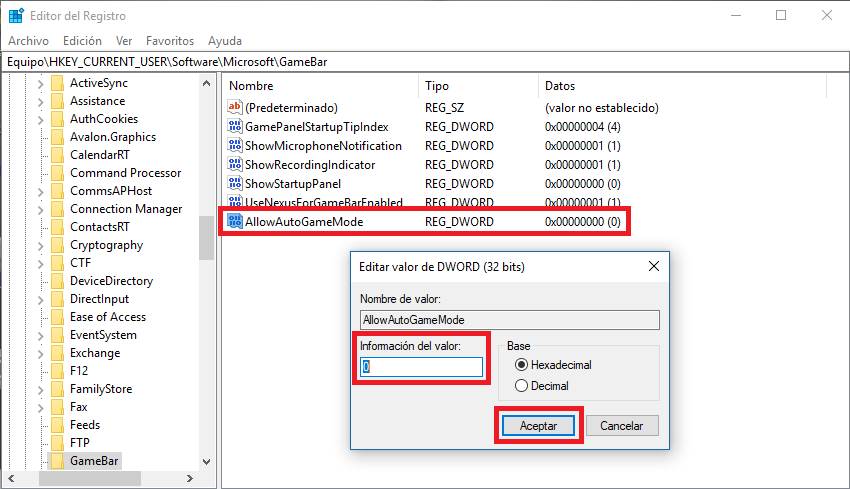Click the tree pane scroll-right arrow
Screen dimensions: 850x489
[190, 478]
